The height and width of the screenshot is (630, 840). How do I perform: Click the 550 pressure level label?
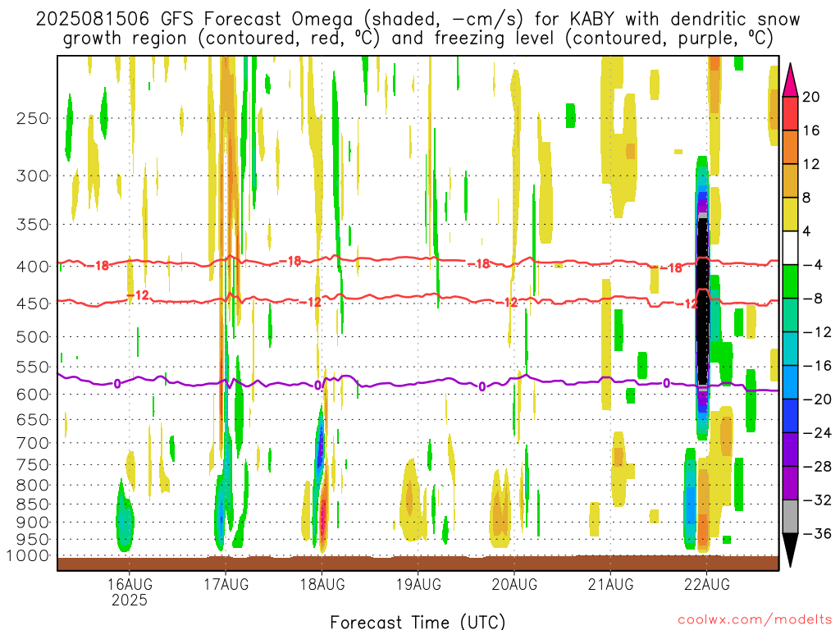[x=33, y=367]
